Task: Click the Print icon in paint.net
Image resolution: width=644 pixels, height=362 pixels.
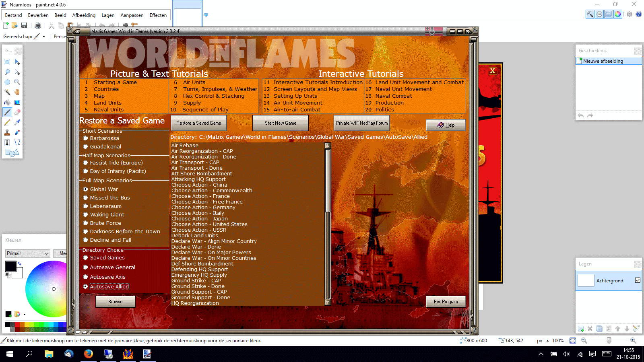Action: point(38,25)
